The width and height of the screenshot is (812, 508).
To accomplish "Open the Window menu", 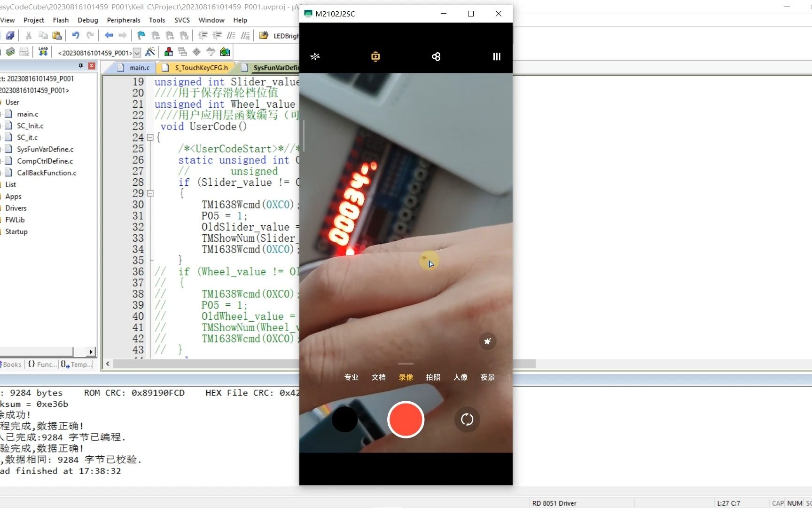I will [x=211, y=20].
